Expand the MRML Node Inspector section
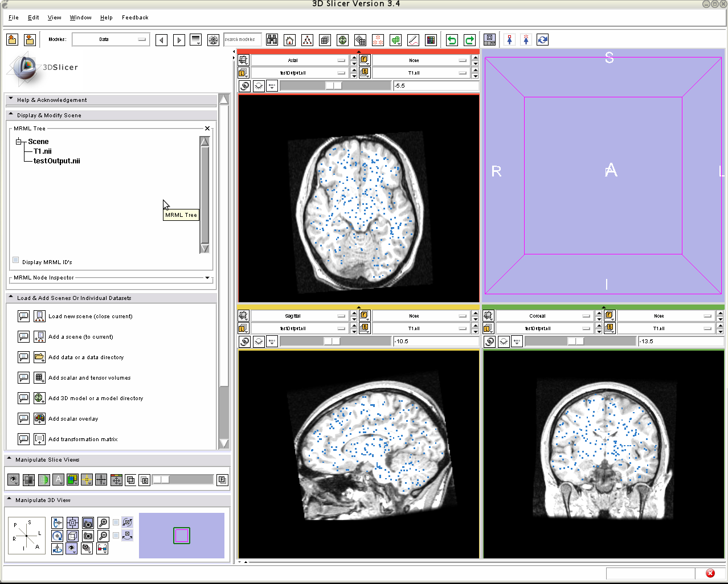This screenshot has height=584, width=728. (207, 278)
